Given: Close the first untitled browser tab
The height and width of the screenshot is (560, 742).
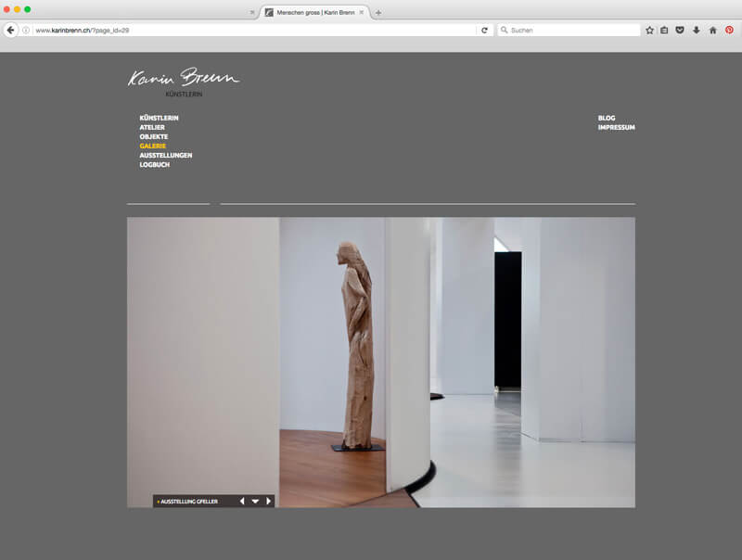Looking at the screenshot, I should tap(252, 13).
